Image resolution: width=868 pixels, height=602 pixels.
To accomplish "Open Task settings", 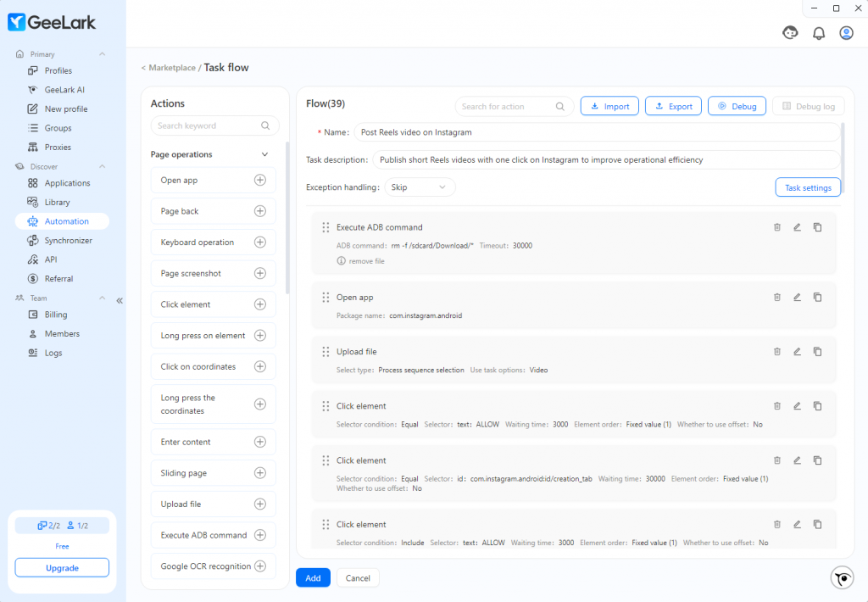I will [x=808, y=187].
